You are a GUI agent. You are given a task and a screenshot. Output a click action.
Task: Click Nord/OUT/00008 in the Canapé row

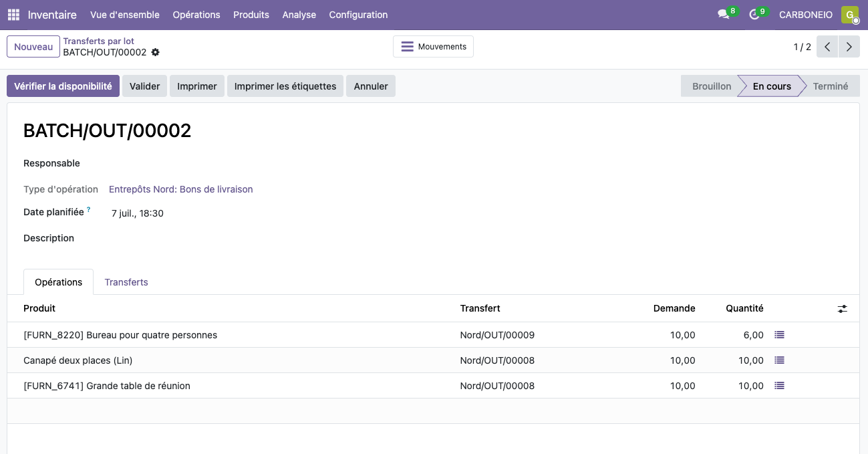[x=498, y=360]
